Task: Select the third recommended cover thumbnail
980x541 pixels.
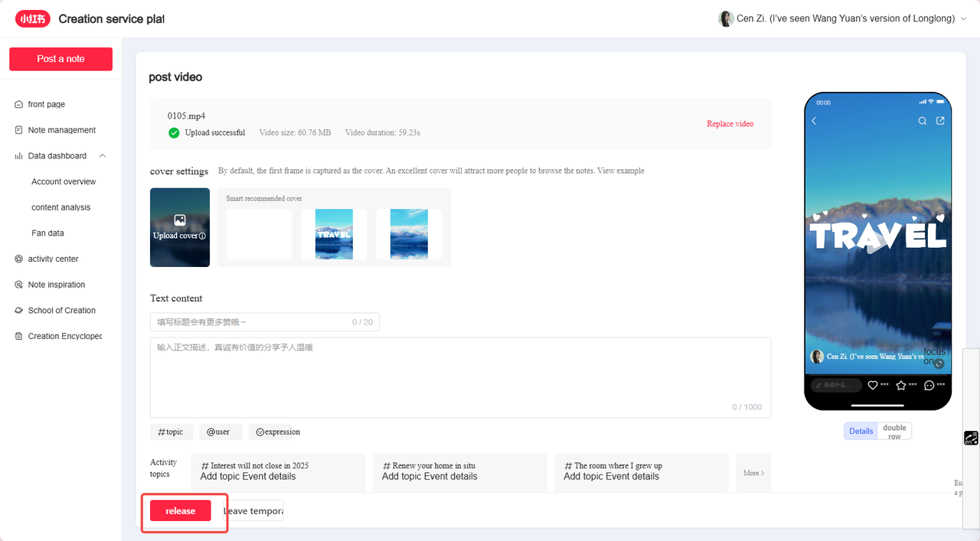Action: click(409, 234)
